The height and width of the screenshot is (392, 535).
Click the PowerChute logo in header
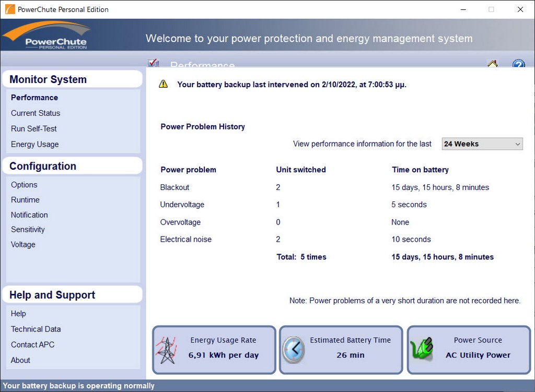tap(48, 35)
